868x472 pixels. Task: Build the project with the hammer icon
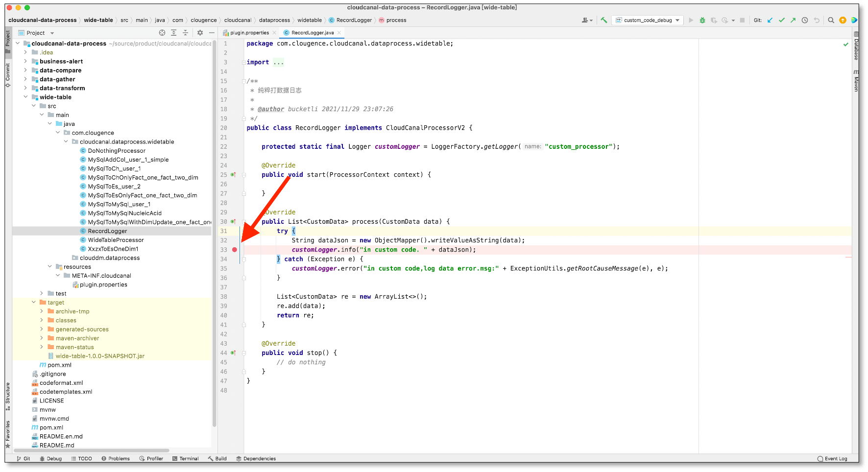603,20
